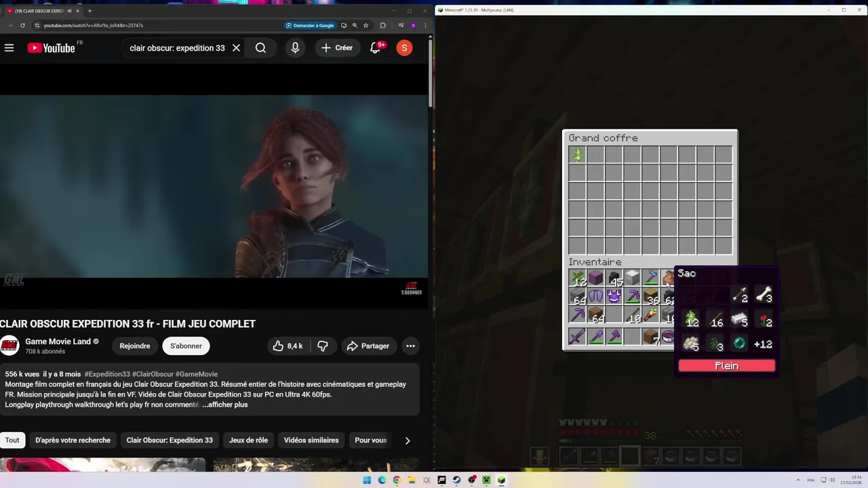This screenshot has width=868, height=488.
Task: Go to the YouTube home logo
Action: (x=51, y=47)
